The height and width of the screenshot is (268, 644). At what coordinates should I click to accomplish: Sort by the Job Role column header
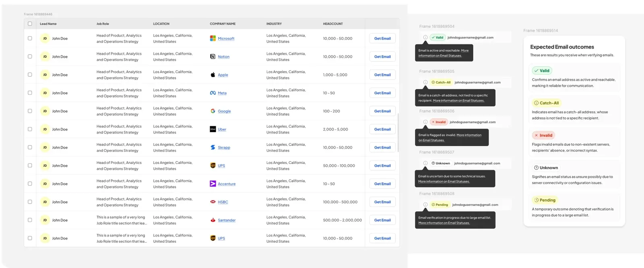point(103,24)
